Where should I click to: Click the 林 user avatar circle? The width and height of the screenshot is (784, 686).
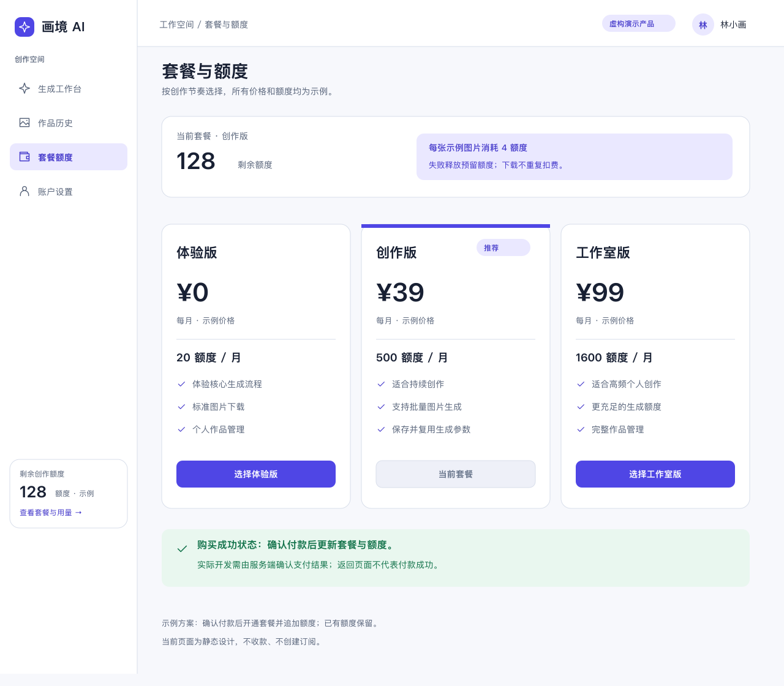pos(703,24)
